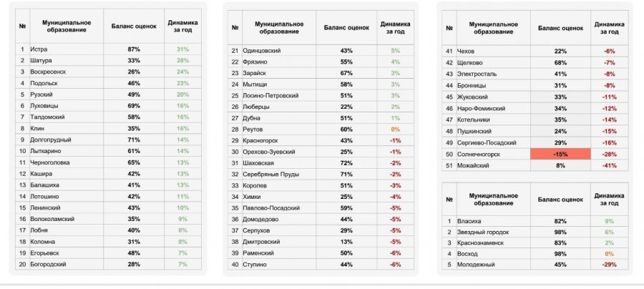The width and height of the screenshot is (644, 289).
Task: Click Щелково's 68% balance value
Action: (560, 62)
